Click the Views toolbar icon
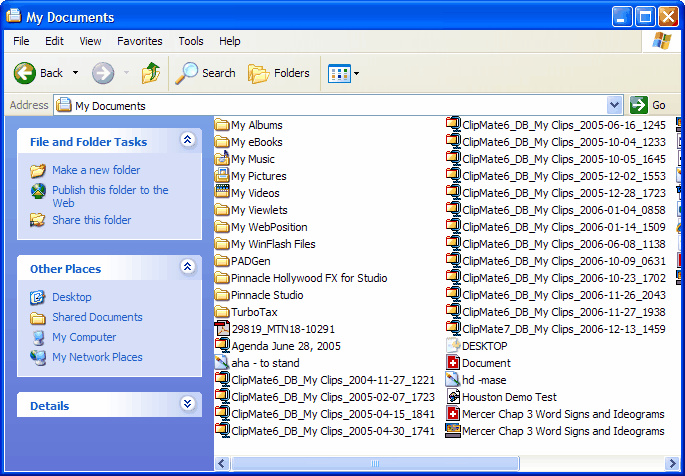Viewport: 685px width, 476px height. coord(339,73)
